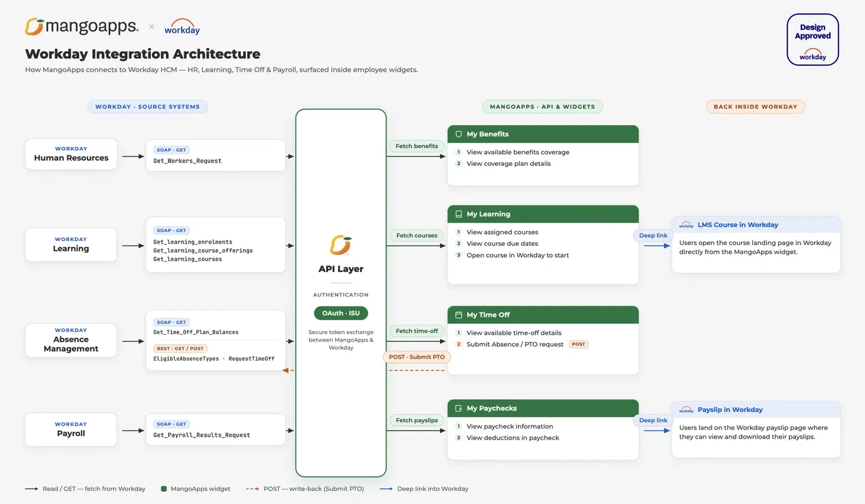
Task: Click Workday icon in Payslip in Workday card
Action: click(x=686, y=410)
